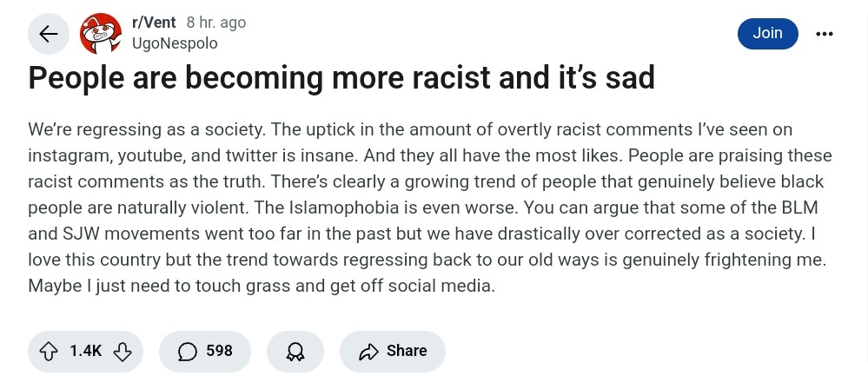Click the 1.4K vote score
868x389 pixels.
click(86, 351)
